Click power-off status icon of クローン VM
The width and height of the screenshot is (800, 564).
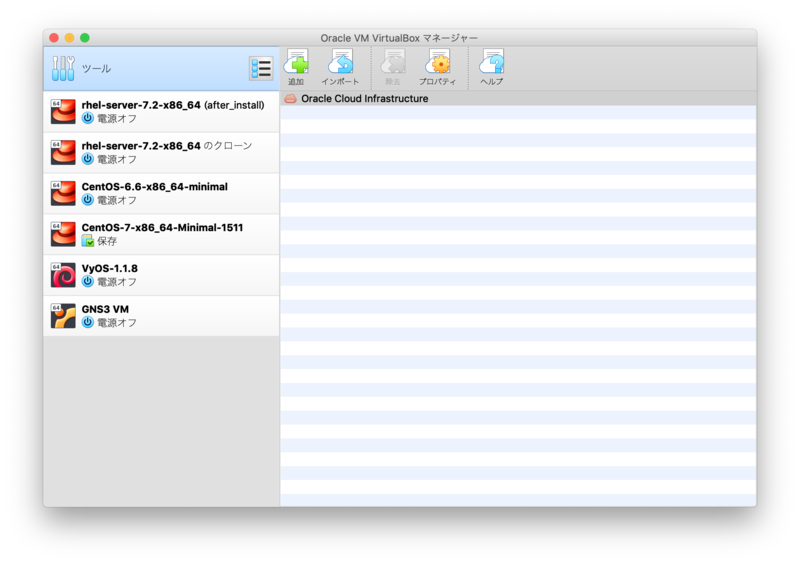coord(88,159)
